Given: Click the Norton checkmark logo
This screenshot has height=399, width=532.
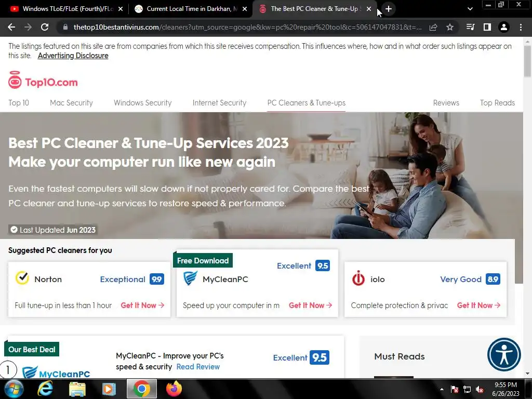Looking at the screenshot, I should click(22, 278).
